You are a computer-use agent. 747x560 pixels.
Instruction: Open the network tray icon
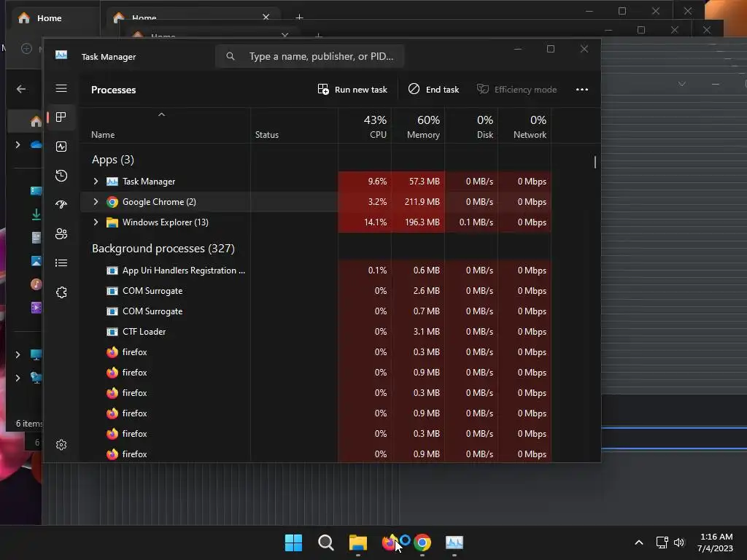(x=662, y=542)
